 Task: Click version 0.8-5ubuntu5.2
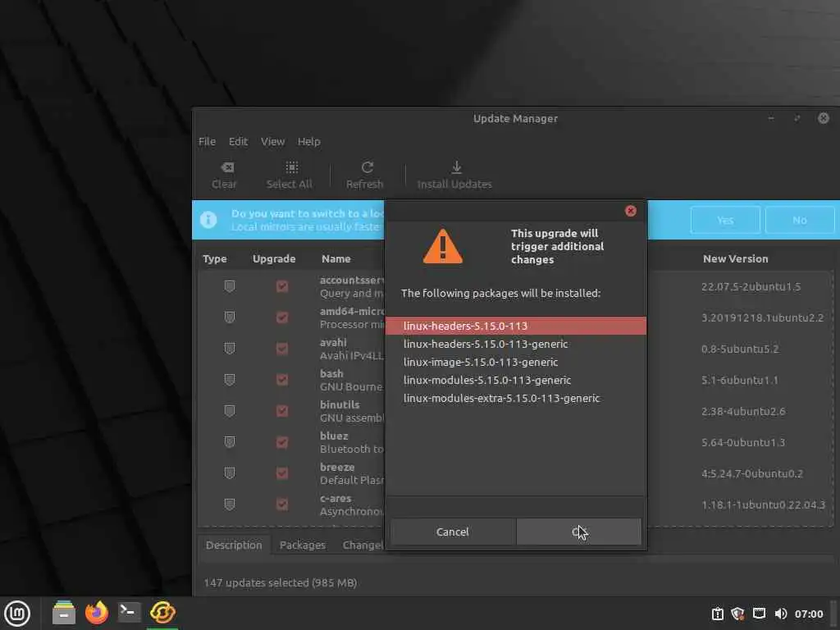[740, 349]
